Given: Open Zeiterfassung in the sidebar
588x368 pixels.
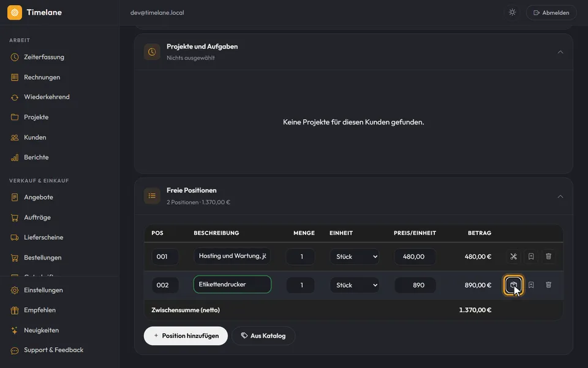Looking at the screenshot, I should point(44,57).
